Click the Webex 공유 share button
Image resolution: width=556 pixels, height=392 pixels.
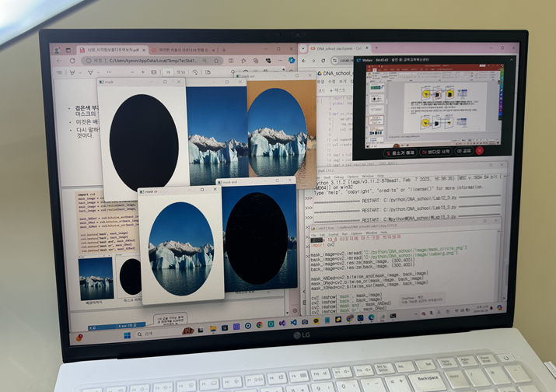(x=463, y=151)
